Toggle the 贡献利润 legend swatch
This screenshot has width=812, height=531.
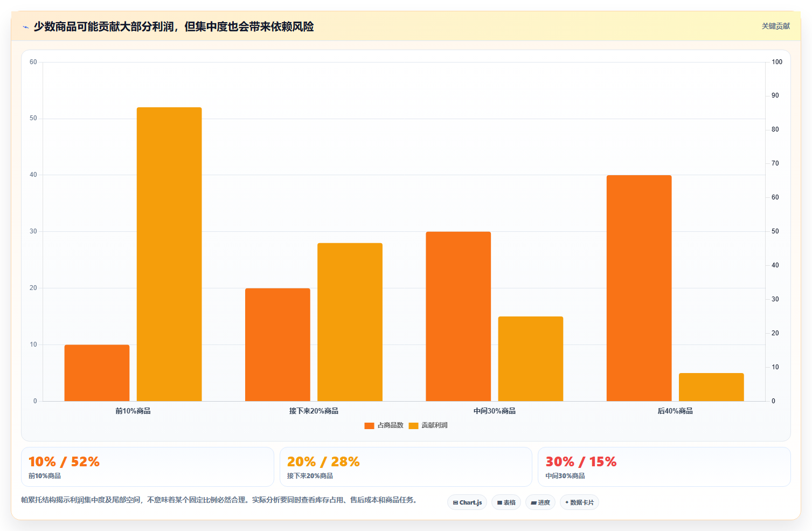(413, 426)
